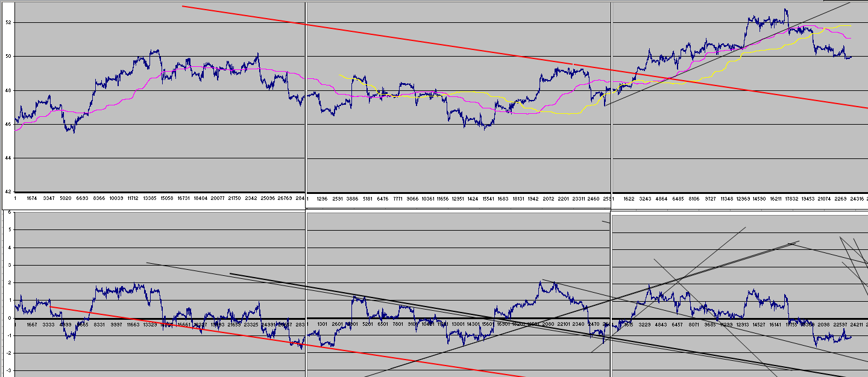Select the red trendline in bottom-left chart
The width and height of the screenshot is (868, 377).
286,341
